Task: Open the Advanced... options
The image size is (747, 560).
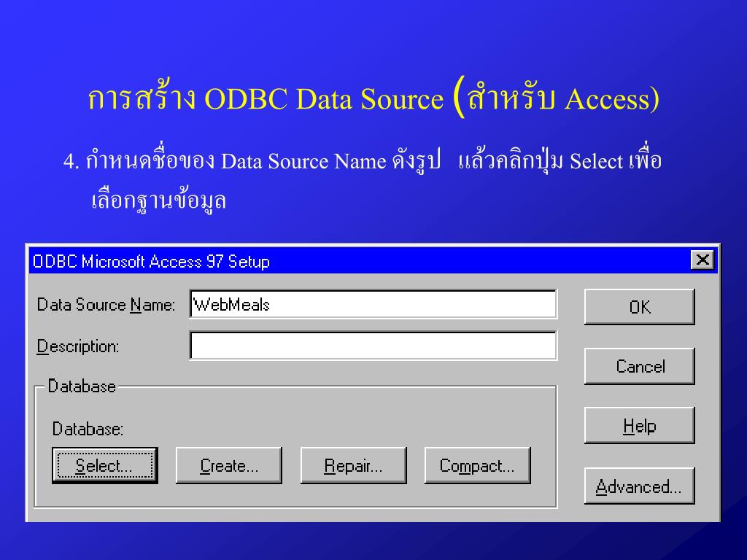Action: point(639,486)
